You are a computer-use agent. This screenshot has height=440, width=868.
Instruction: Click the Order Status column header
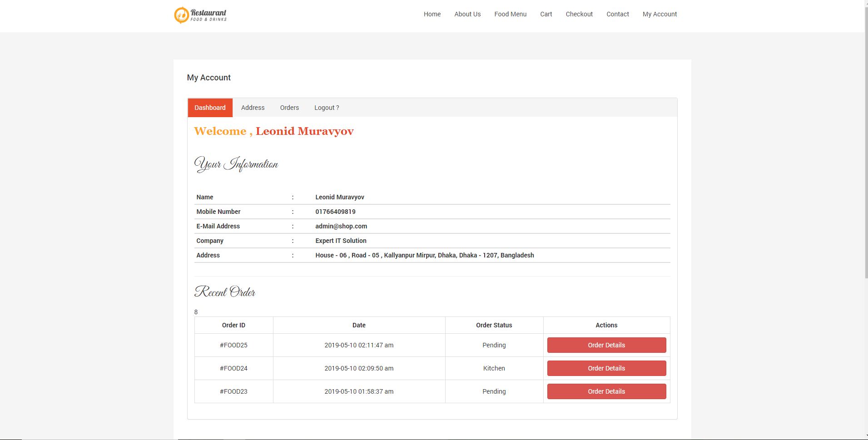pyautogui.click(x=494, y=325)
